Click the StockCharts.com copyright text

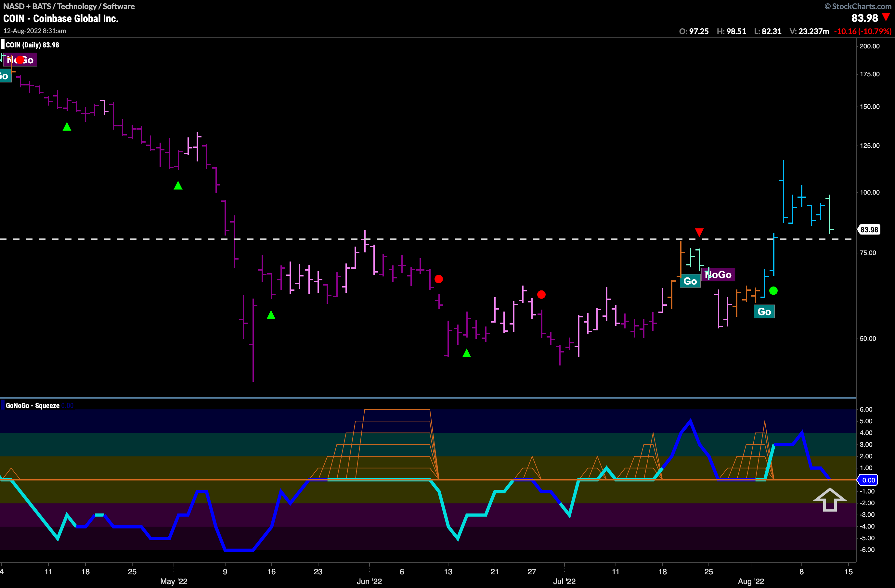858,6
